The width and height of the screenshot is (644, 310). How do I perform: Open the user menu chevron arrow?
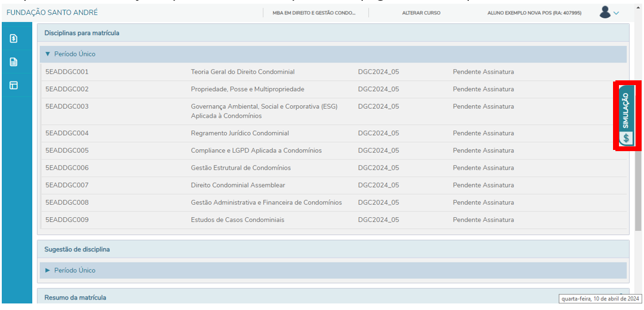[x=616, y=13]
